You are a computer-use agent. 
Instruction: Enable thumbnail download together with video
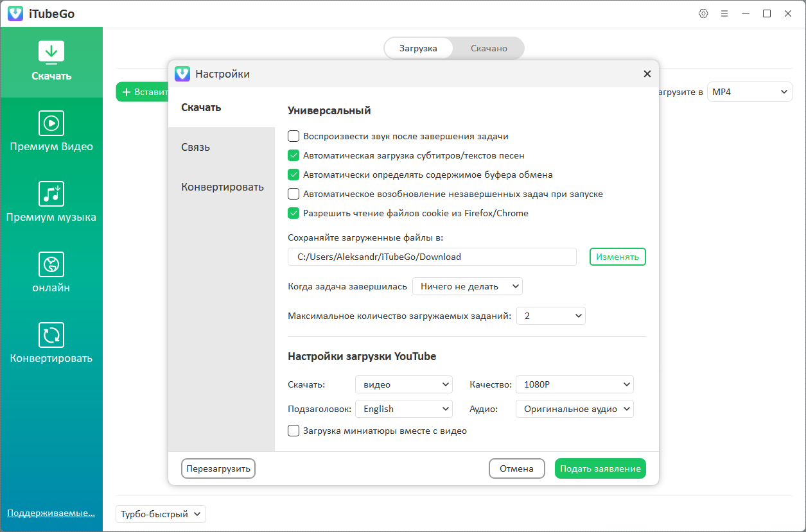[x=293, y=431]
